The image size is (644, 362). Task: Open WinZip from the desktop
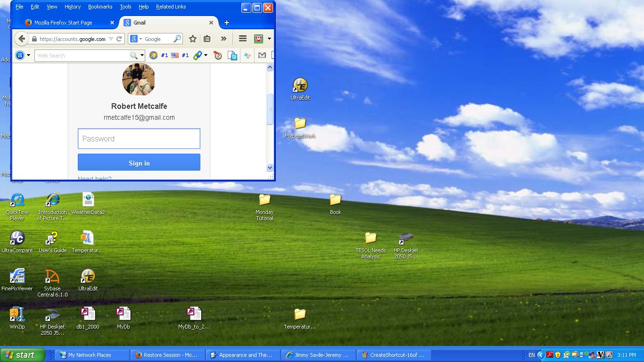(17, 314)
